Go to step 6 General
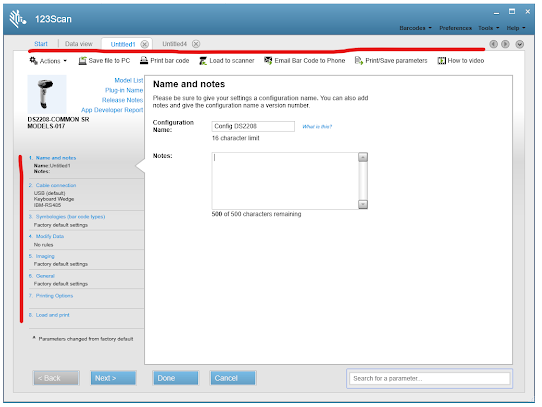 pyautogui.click(x=45, y=276)
